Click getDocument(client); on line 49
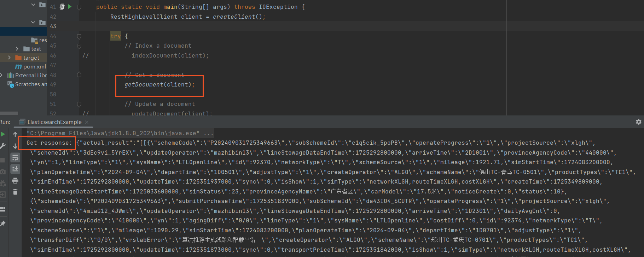Screen dimensions: 644x257 (x=159, y=84)
